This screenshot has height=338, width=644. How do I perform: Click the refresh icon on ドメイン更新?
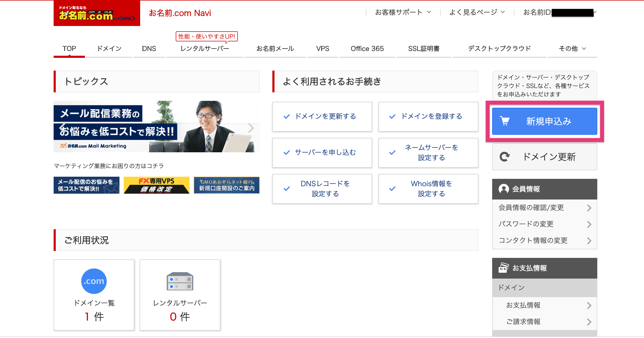(505, 157)
